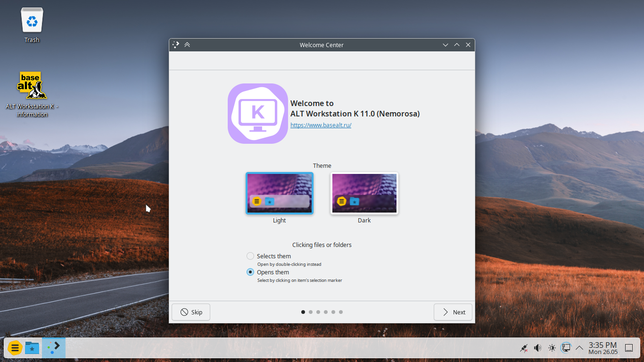Screen dimensions: 644x362
Task: Open the Welcome Center window menu icon
Action: coord(176,45)
